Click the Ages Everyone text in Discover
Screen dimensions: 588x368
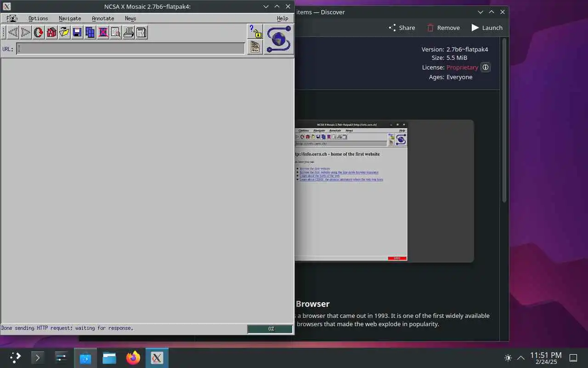point(451,77)
